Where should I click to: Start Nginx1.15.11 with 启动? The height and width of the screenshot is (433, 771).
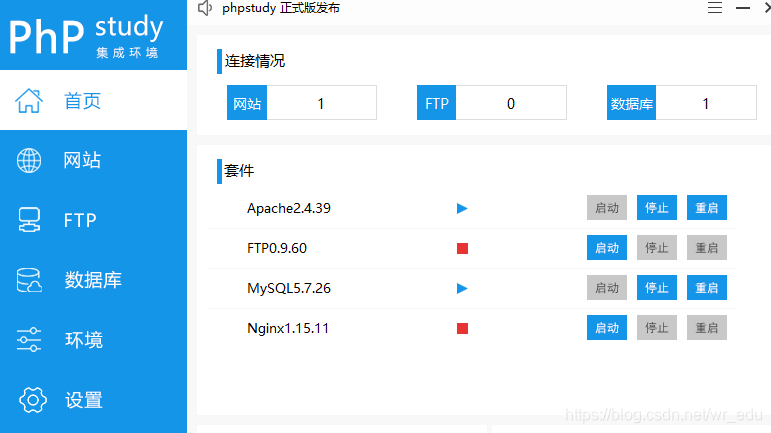607,328
